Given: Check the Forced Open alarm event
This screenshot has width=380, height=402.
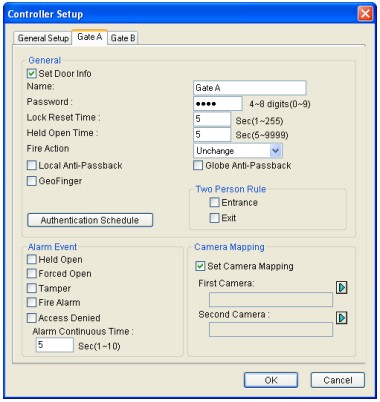Looking at the screenshot, I should 32,273.
